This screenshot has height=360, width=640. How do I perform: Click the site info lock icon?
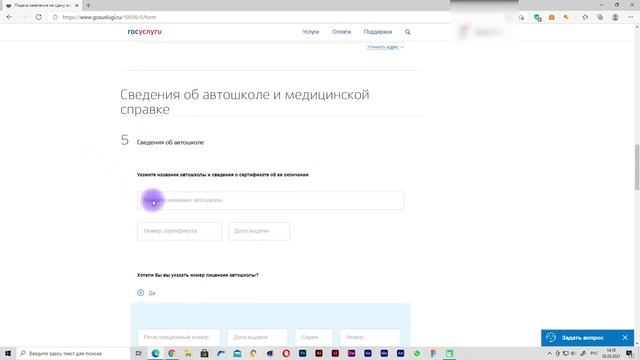point(56,17)
